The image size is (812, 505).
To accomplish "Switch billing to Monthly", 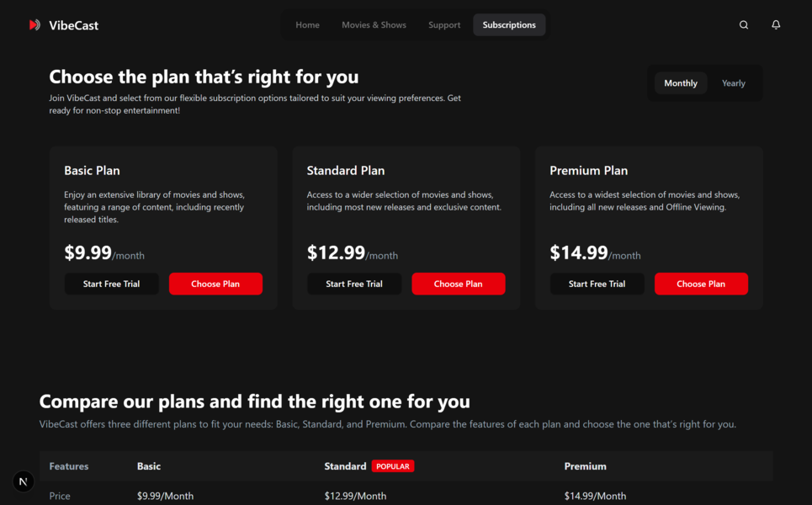I will (x=681, y=83).
